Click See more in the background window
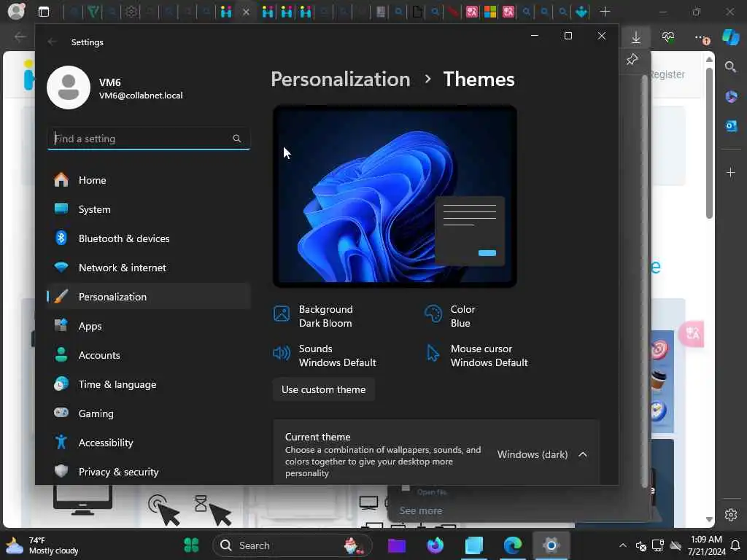The image size is (747, 560). 421,510
